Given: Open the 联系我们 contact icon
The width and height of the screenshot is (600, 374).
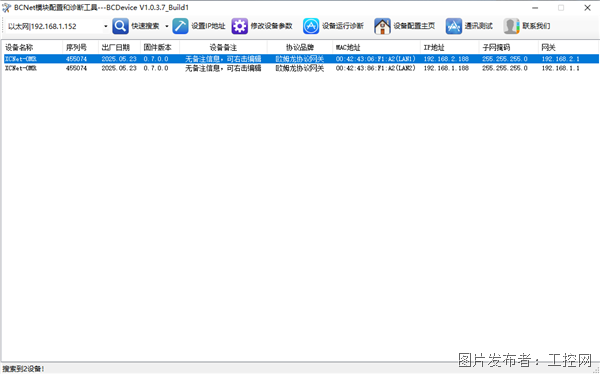Looking at the screenshot, I should (x=511, y=26).
